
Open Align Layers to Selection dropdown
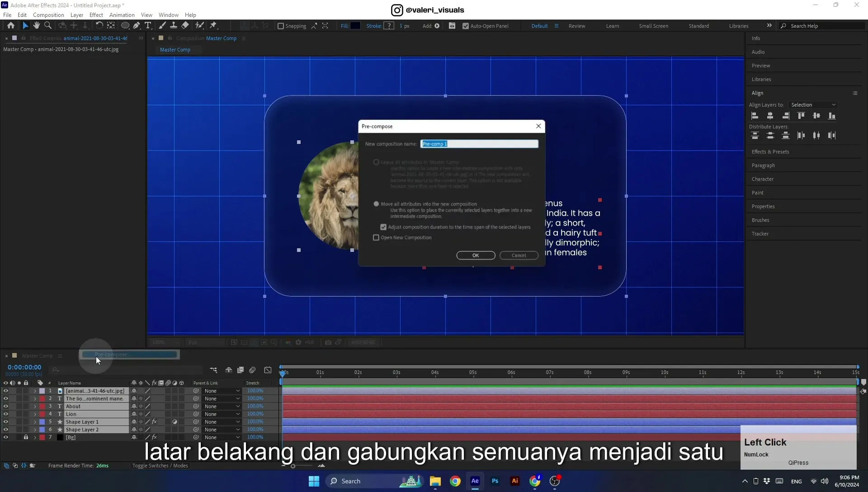point(813,105)
